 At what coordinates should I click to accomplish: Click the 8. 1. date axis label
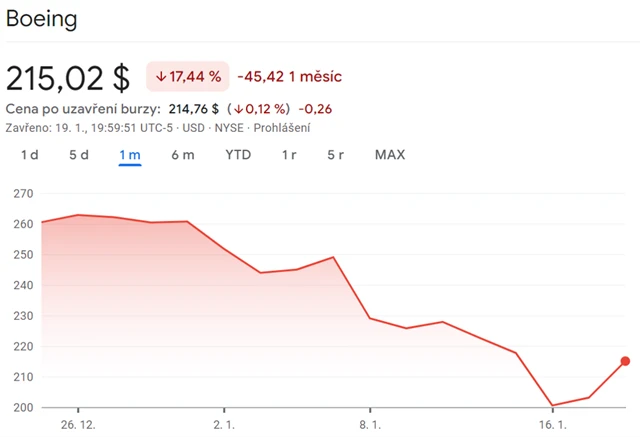(370, 424)
